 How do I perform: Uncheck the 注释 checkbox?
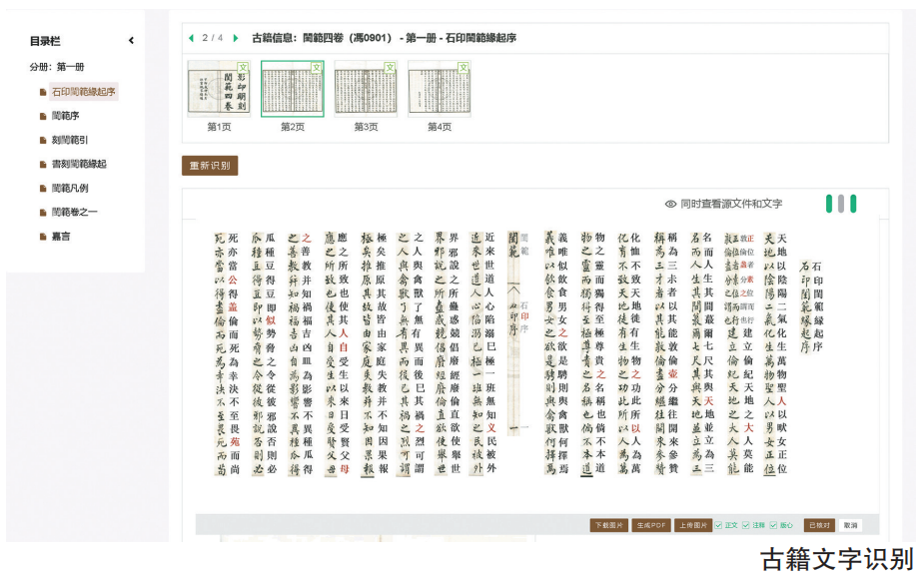(745, 525)
